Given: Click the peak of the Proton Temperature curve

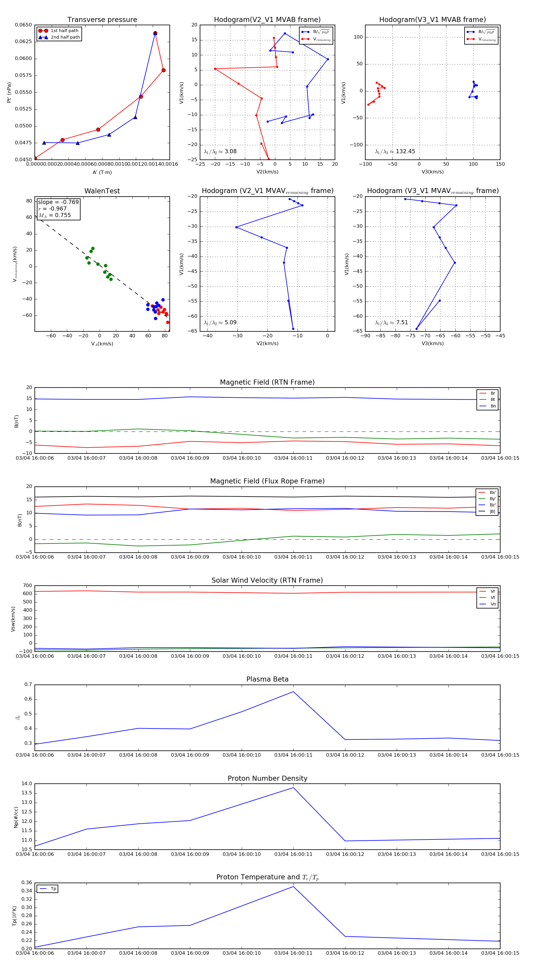Looking at the screenshot, I should 293,886.
